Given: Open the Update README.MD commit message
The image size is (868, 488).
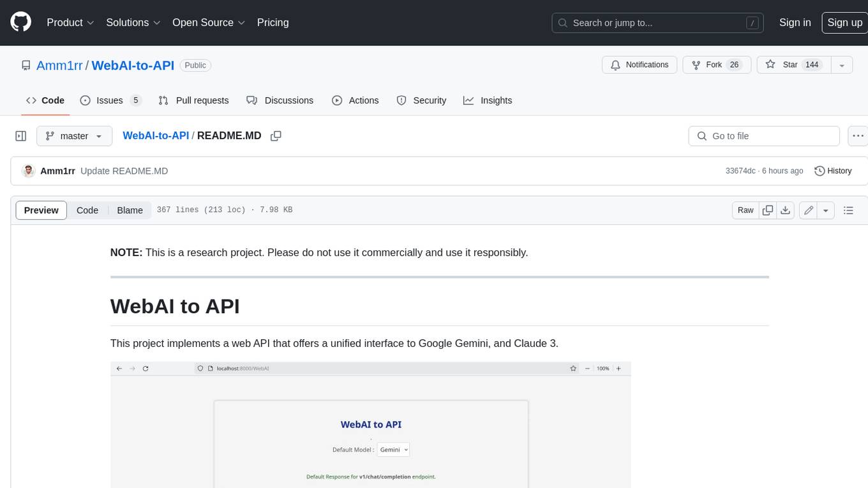Looking at the screenshot, I should click(124, 171).
